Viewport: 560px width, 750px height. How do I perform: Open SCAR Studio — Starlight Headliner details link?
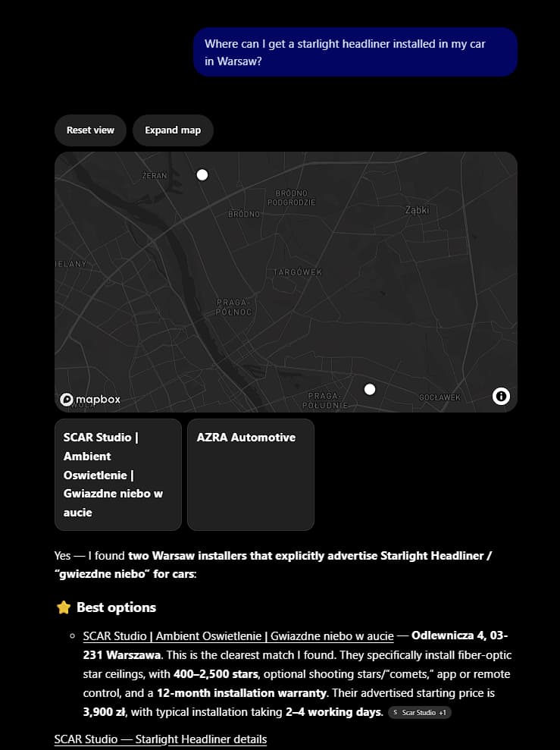coord(161,739)
